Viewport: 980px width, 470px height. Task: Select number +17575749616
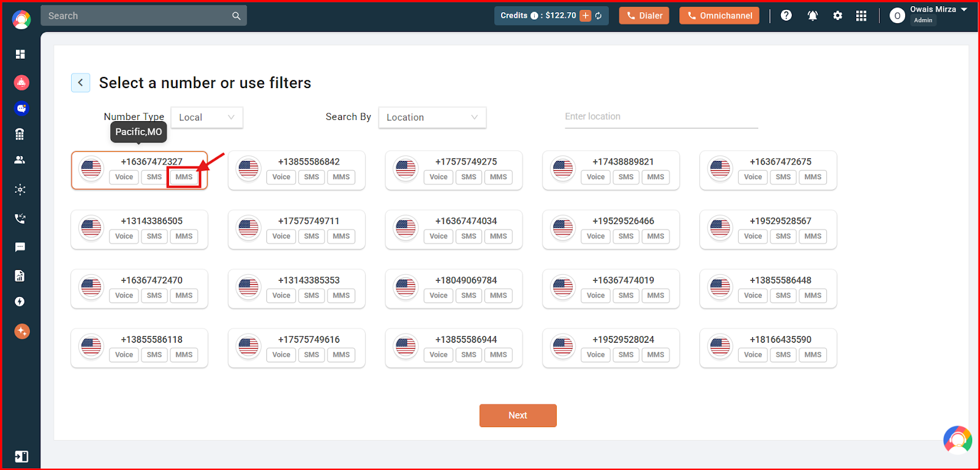pyautogui.click(x=296, y=348)
